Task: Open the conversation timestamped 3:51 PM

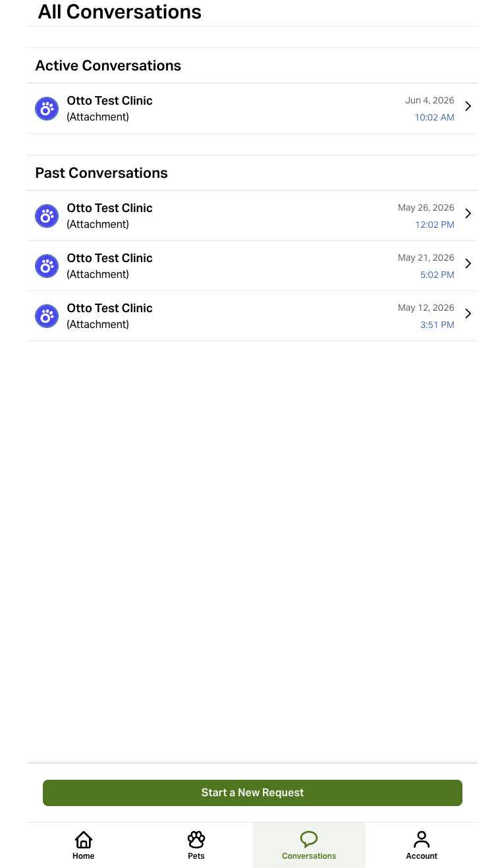Action: point(253,316)
